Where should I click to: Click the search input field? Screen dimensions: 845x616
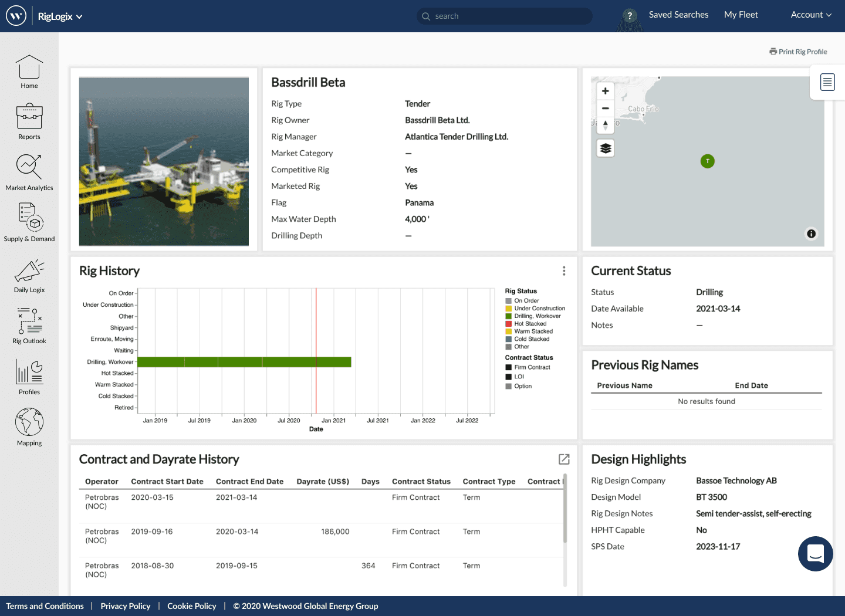pyautogui.click(x=505, y=16)
